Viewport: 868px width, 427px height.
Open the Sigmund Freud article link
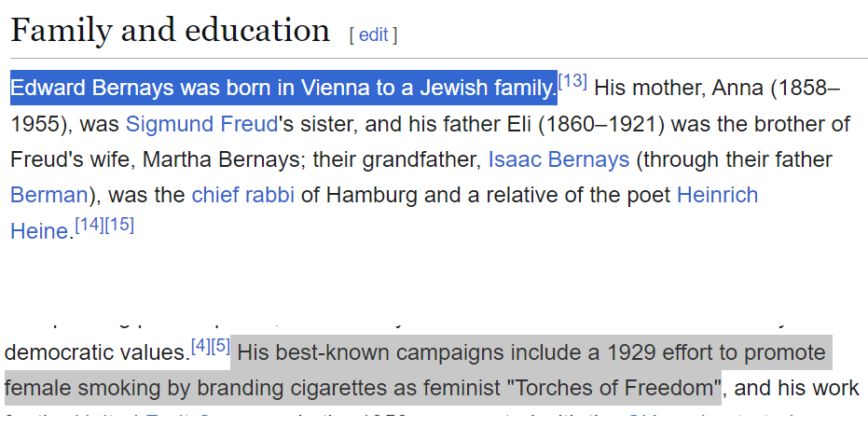(x=201, y=124)
